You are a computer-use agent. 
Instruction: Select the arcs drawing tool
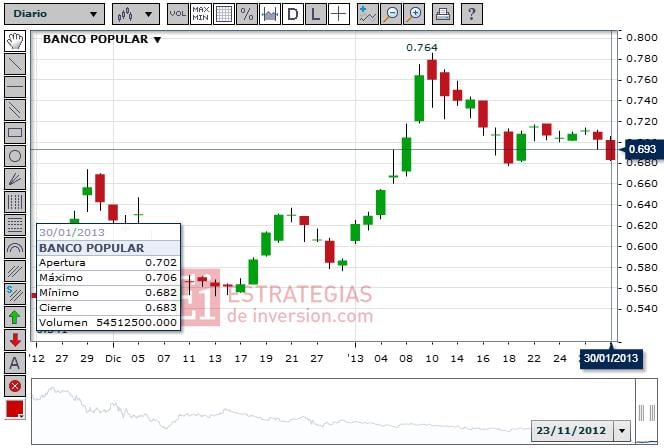(15, 248)
